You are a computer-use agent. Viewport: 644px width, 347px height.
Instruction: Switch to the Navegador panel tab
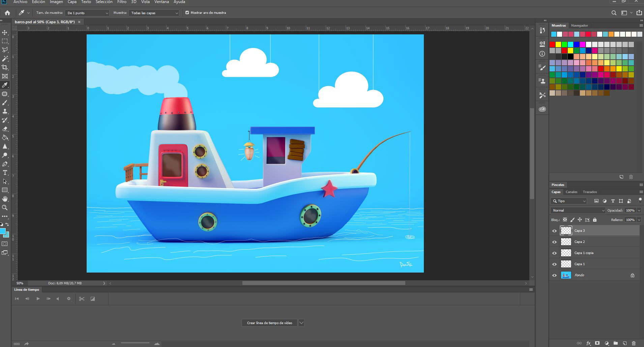(x=579, y=26)
